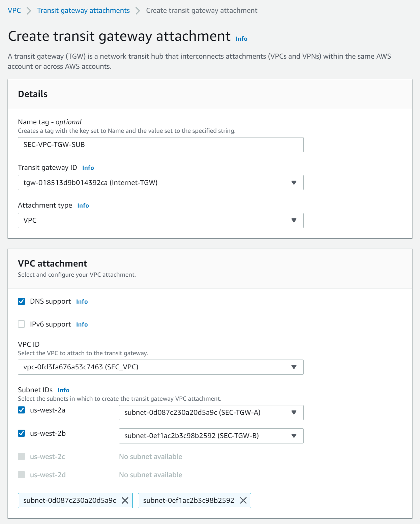Open Info link for DNS support
Viewport: 420px width, 524px height.
click(82, 302)
